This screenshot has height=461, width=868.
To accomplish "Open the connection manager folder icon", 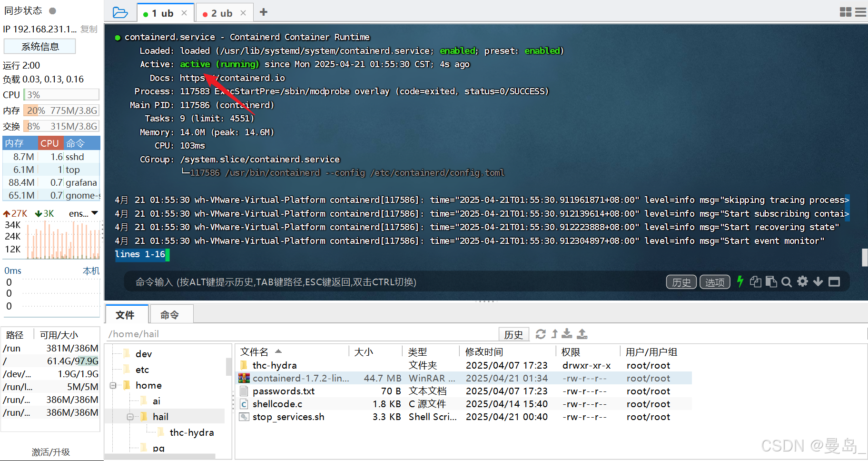I will point(120,12).
